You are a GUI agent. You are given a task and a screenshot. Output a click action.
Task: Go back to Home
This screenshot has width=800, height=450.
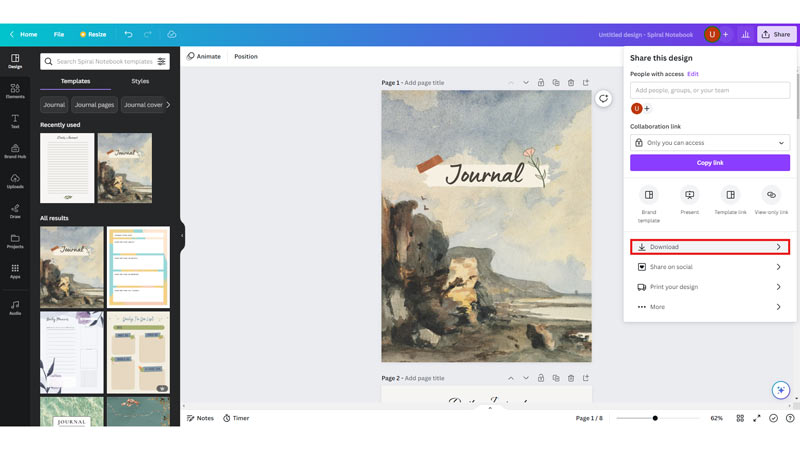point(23,34)
